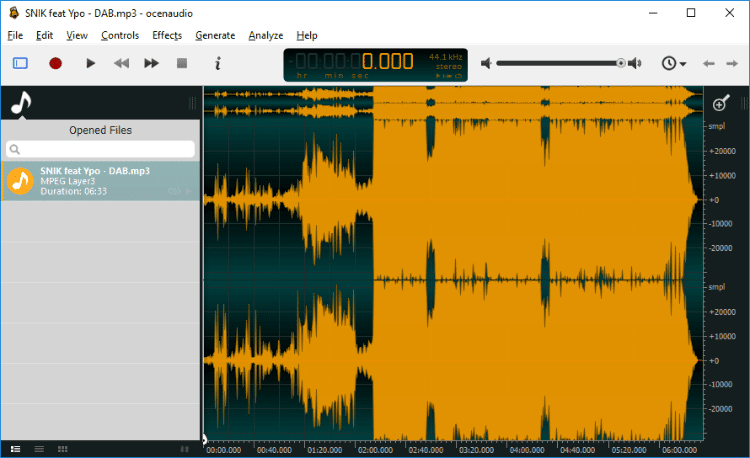The image size is (750, 458).
Task: Click the overview mini waveform navigator
Action: [x=453, y=102]
